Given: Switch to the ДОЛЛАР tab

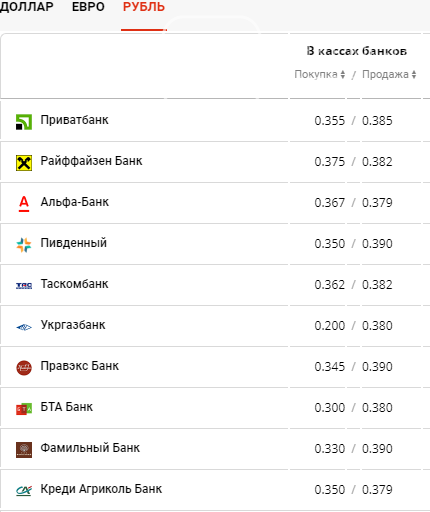Looking at the screenshot, I should coord(27,7).
